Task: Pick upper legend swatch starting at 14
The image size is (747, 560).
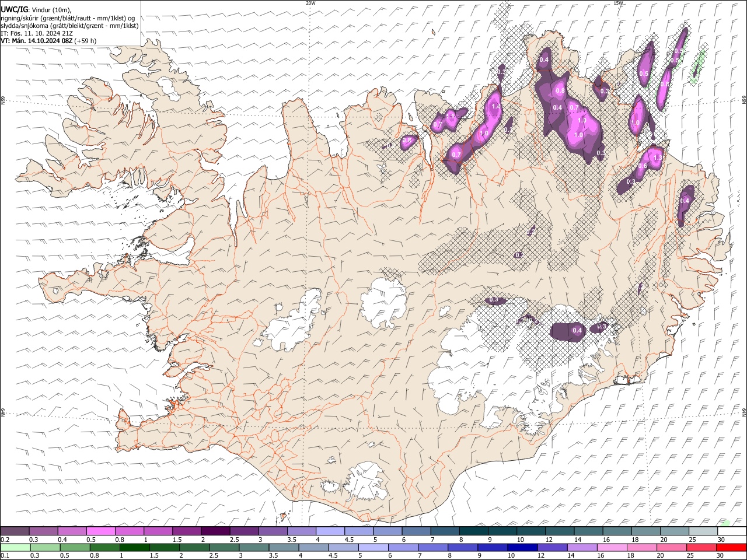Action: (588, 531)
